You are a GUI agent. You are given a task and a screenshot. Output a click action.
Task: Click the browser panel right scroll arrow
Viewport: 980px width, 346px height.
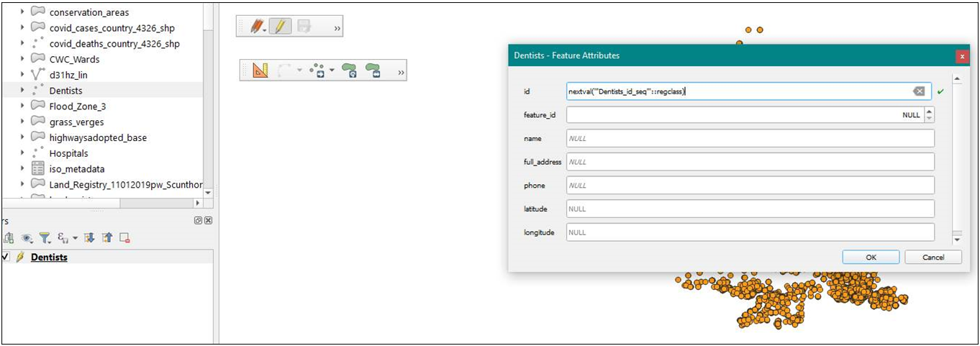coord(198,204)
